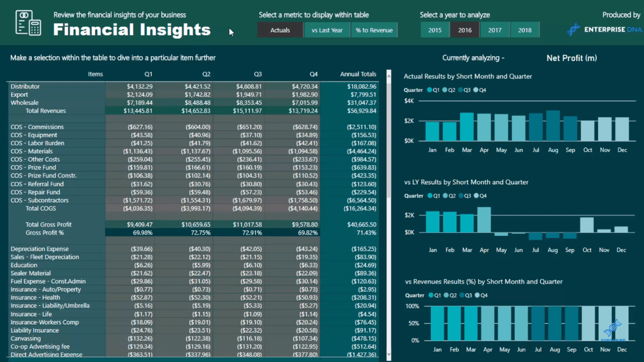Viewport: 644px width, 362px height.
Task: Click the Mar bar in Actual Results chart
Action: [467, 127]
